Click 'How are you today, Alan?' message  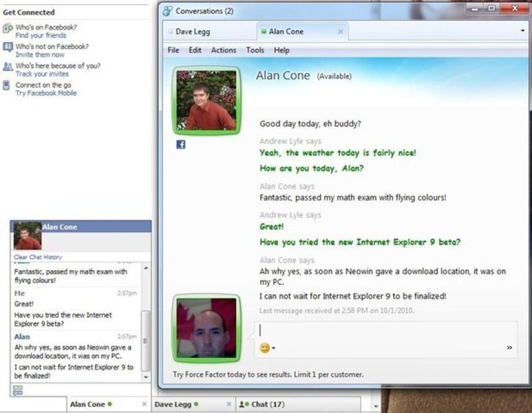coord(311,168)
